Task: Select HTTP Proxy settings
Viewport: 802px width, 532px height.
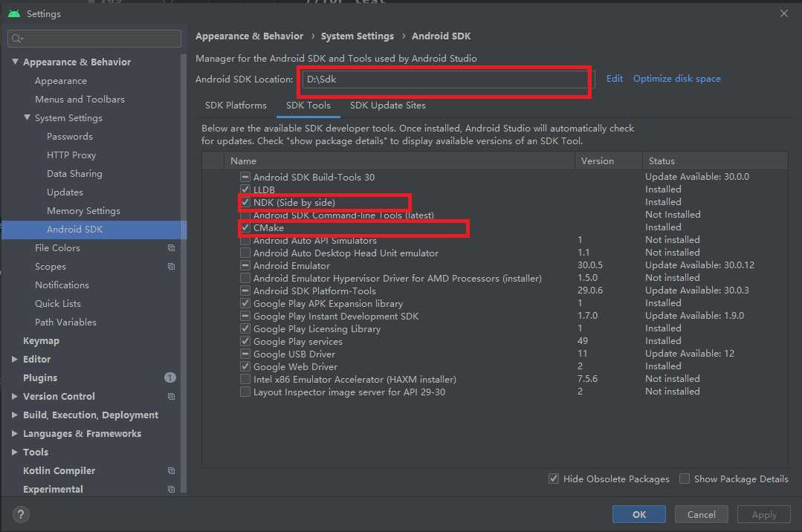Action: tap(71, 155)
